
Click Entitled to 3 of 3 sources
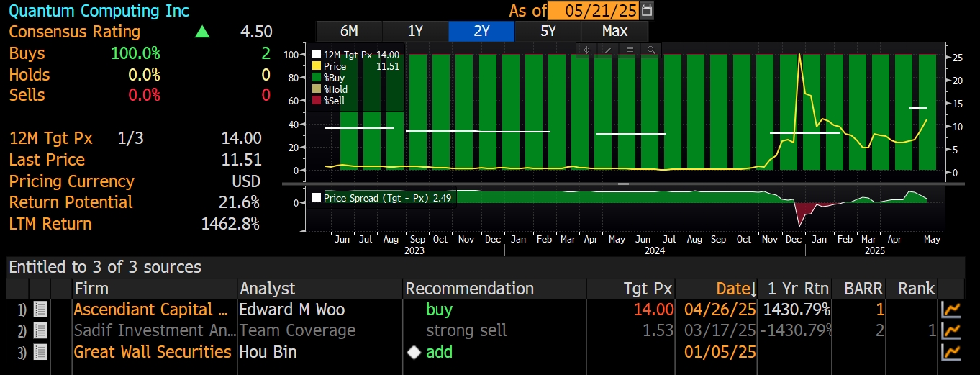(x=105, y=267)
